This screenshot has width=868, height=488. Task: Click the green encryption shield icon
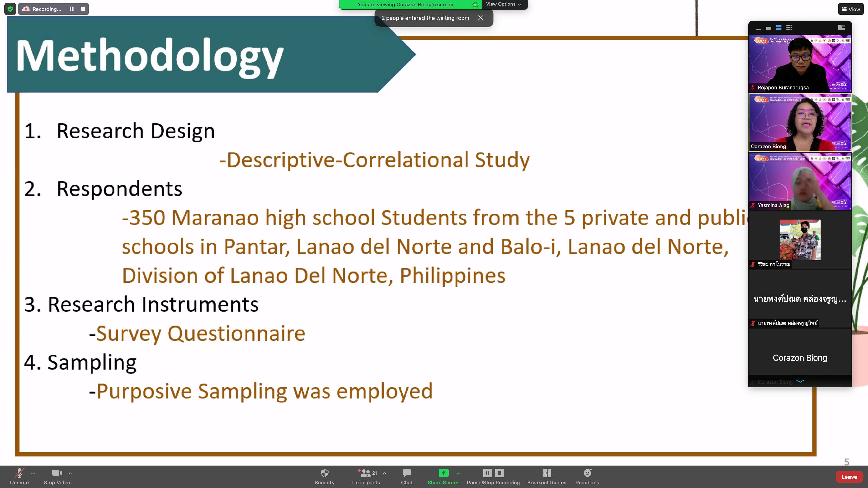click(10, 9)
